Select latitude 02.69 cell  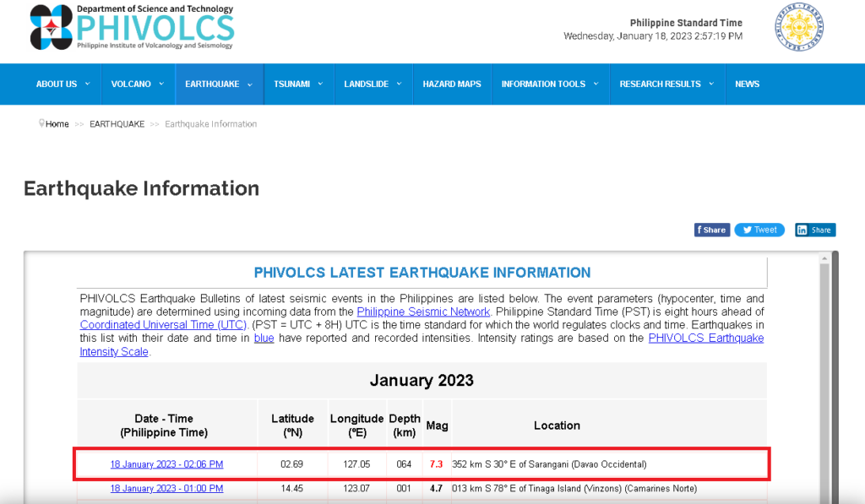[x=291, y=464]
